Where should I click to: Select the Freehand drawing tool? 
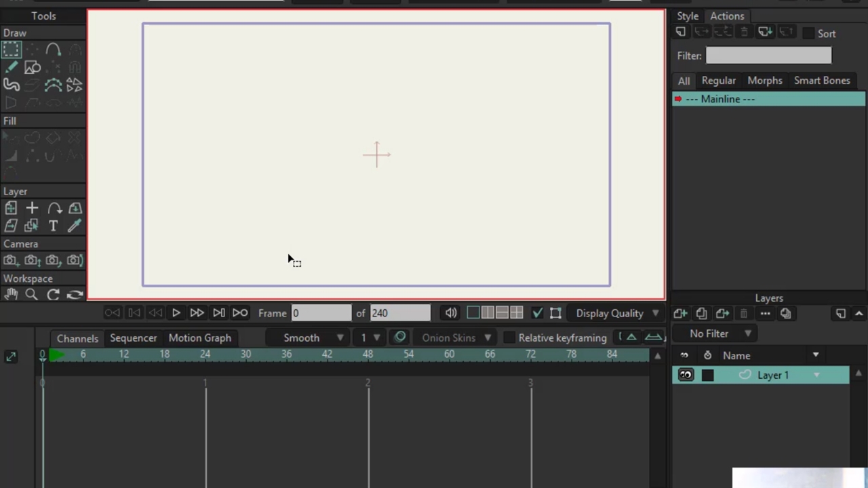(x=11, y=67)
